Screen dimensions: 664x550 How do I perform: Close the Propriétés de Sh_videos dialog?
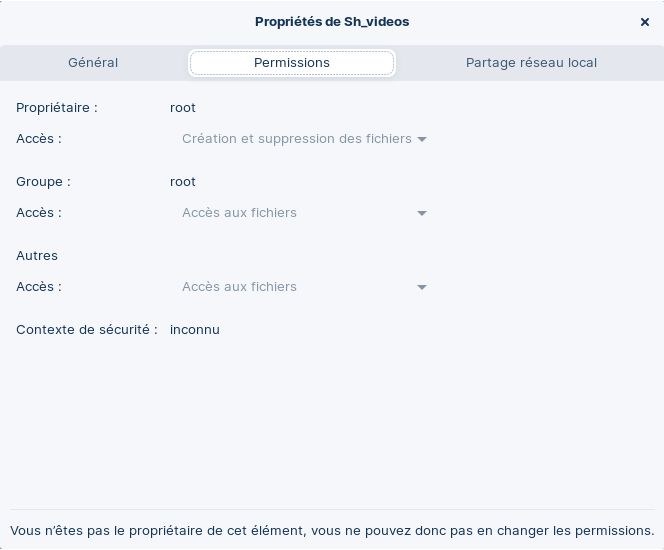[645, 22]
